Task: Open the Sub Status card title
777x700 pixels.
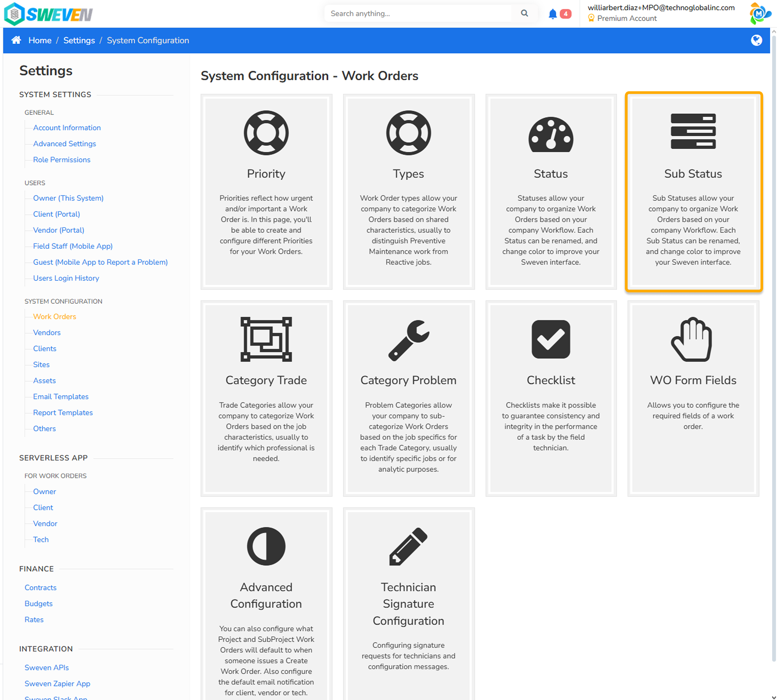Action: 693,174
